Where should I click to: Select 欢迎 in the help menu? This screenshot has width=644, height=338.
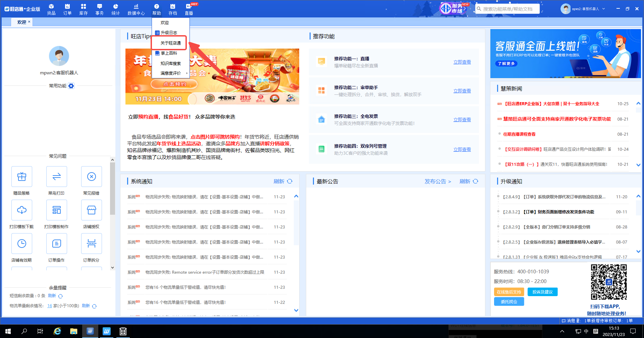(x=171, y=23)
